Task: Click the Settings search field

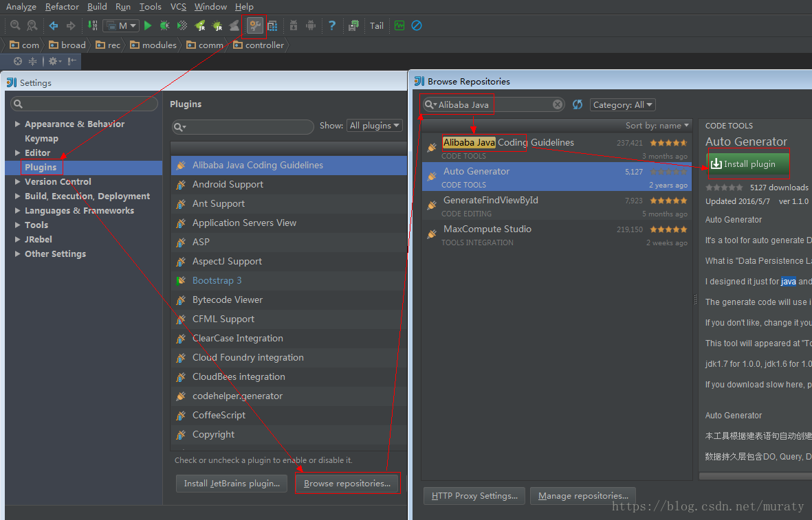Action: click(x=84, y=104)
